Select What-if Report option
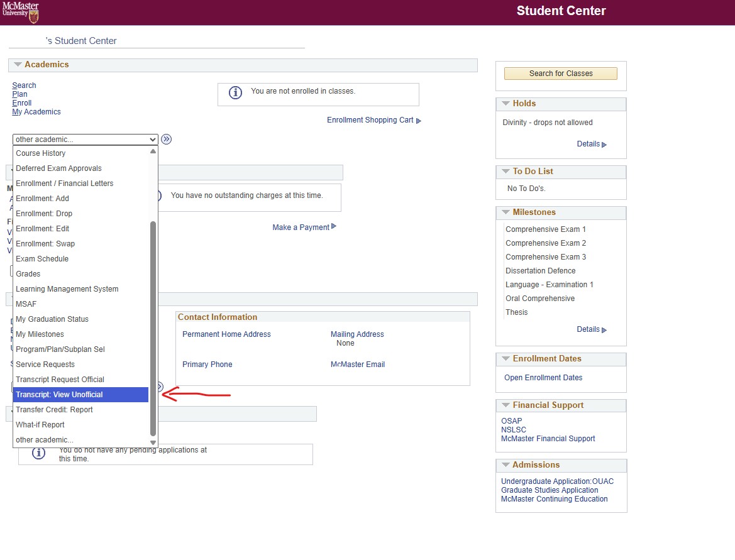The width and height of the screenshot is (735, 560). click(80, 425)
